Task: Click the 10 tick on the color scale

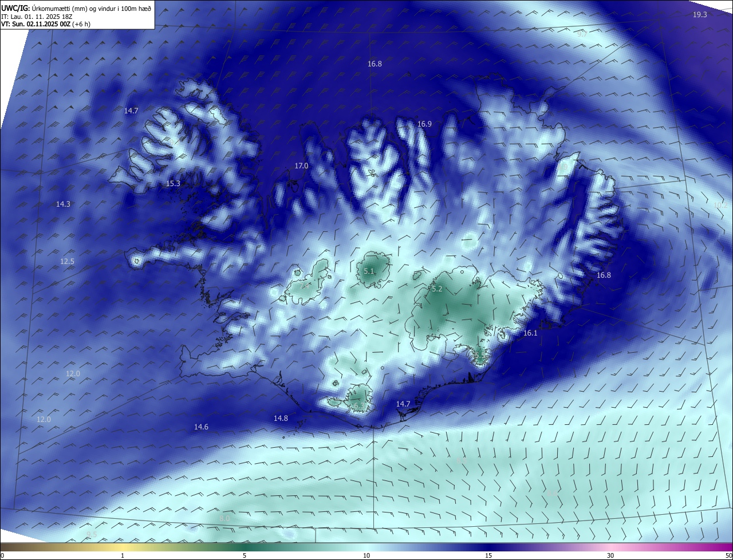Action: tap(366, 555)
